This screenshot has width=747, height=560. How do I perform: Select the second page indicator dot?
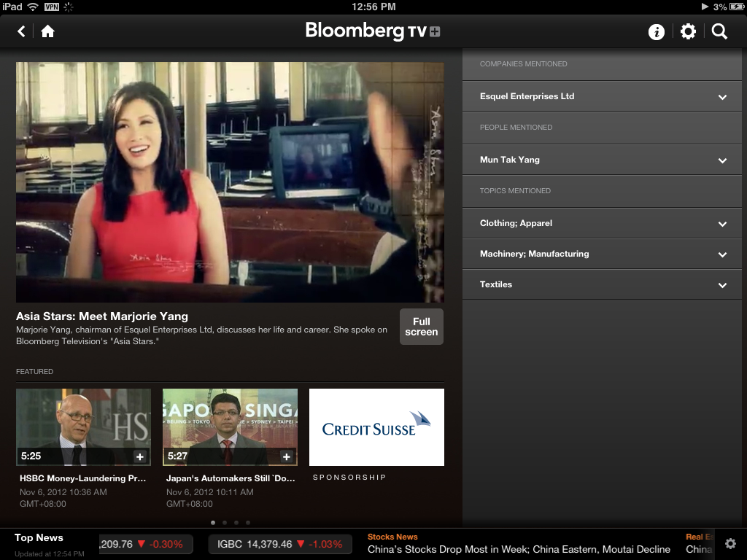tap(224, 522)
